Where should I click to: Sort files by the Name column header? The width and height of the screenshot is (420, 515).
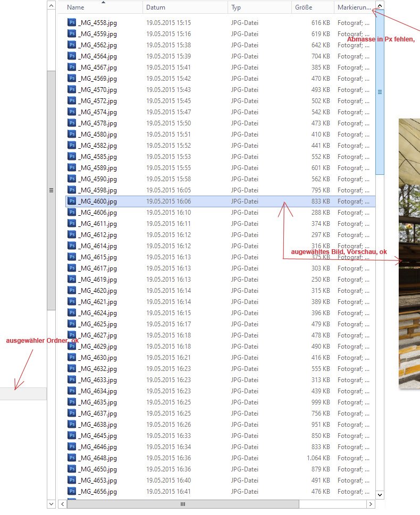[100, 7]
